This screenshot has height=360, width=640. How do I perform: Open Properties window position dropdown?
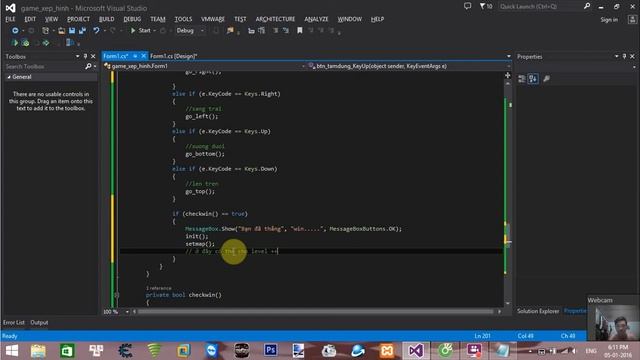[x=616, y=56]
